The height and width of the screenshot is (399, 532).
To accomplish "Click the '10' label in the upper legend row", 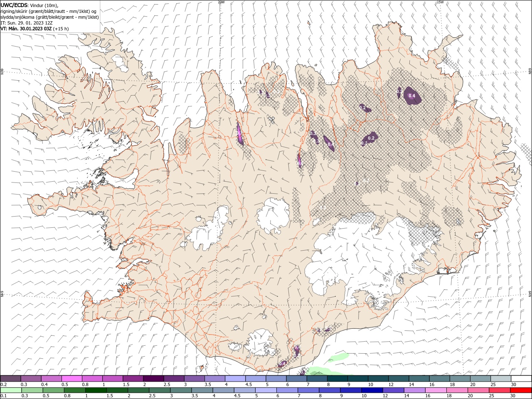I will pos(370,384).
